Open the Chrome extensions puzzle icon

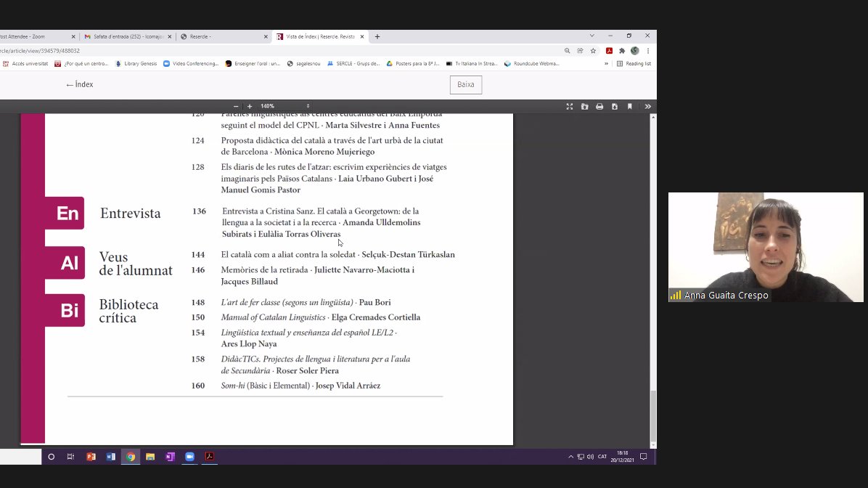622,51
